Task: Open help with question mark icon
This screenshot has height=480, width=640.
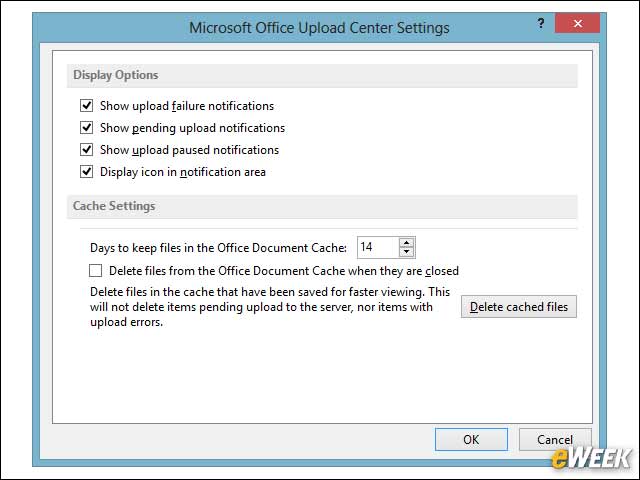Action: tap(541, 23)
